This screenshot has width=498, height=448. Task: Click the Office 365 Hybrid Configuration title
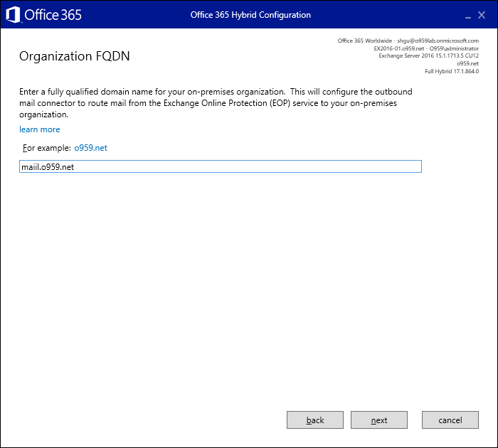pyautogui.click(x=250, y=15)
